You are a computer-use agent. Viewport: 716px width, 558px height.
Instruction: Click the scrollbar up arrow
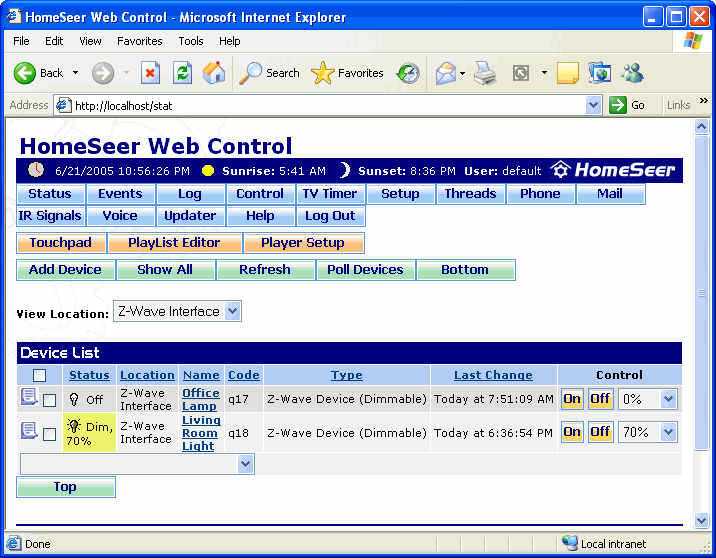pyautogui.click(x=702, y=126)
